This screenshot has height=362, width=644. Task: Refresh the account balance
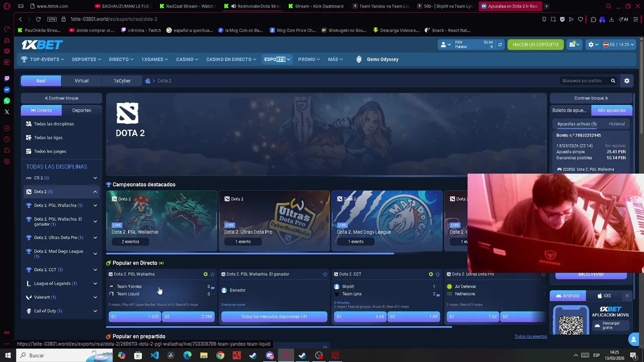500,45
